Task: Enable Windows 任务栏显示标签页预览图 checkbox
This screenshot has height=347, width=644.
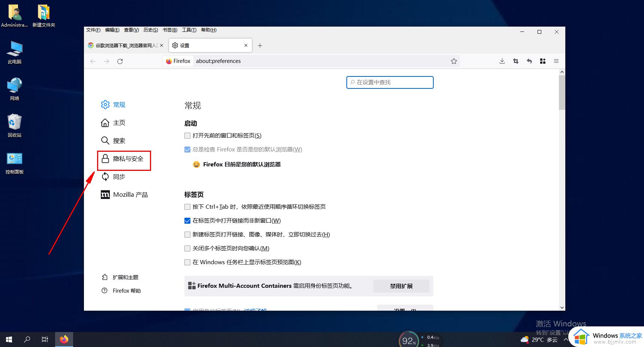Action: click(187, 262)
